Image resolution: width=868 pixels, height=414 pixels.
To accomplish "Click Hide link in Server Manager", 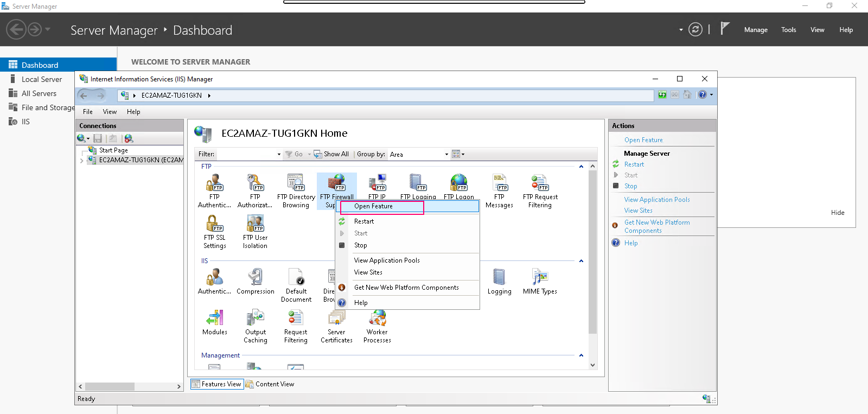I will click(838, 213).
